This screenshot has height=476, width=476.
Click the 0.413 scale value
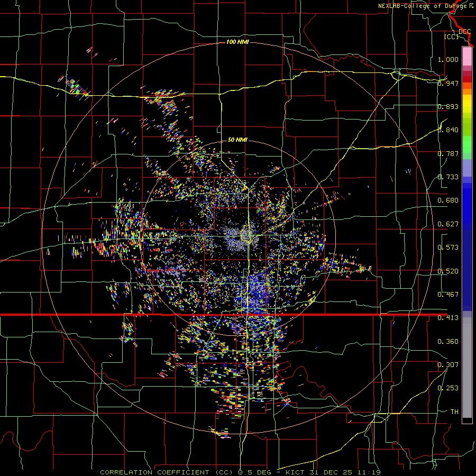point(448,318)
